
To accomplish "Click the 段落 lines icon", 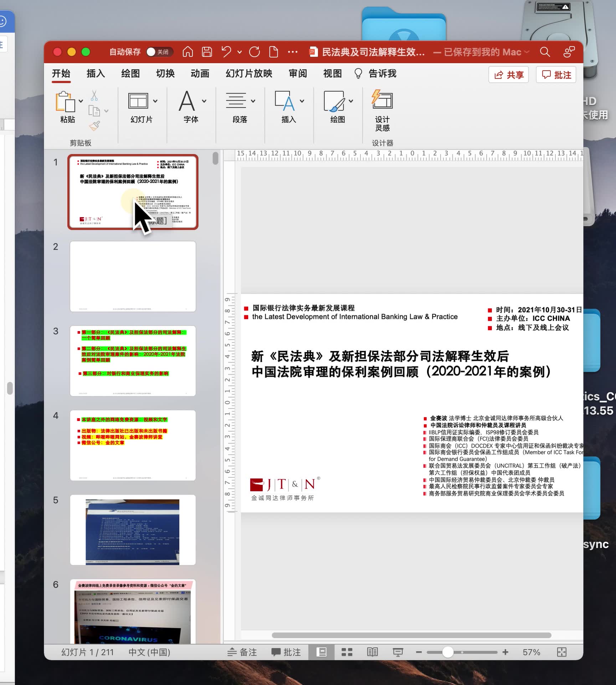I will (x=236, y=101).
